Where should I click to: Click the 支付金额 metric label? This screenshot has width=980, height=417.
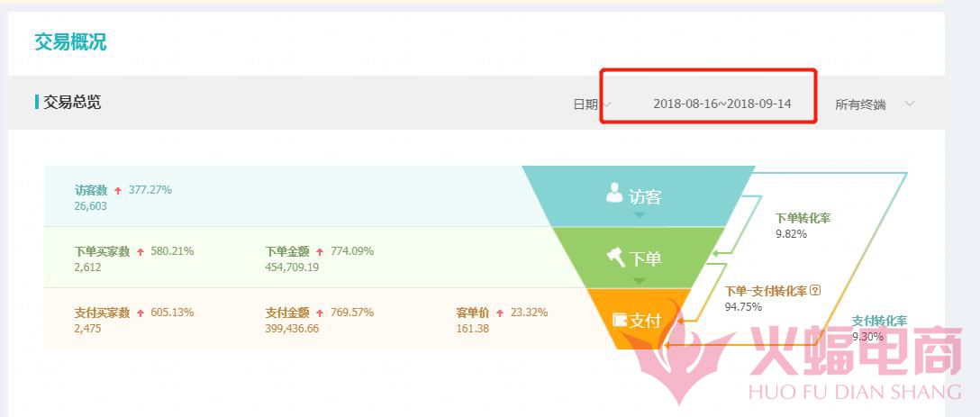click(x=287, y=313)
